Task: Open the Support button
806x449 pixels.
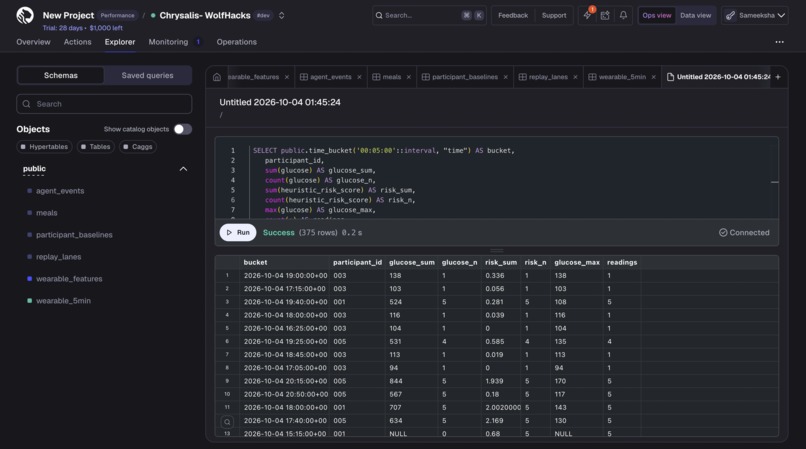Action: [554, 15]
